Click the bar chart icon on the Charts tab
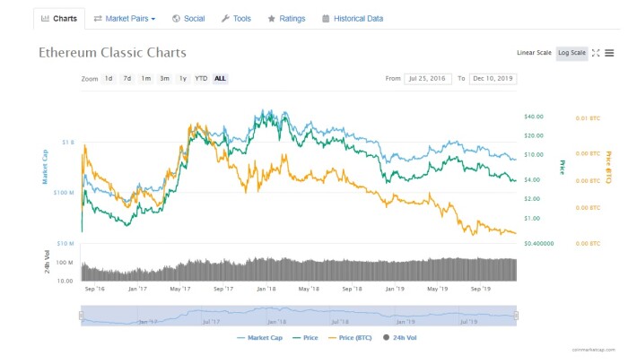Image resolution: width=637 pixels, height=364 pixels. pyautogui.click(x=45, y=18)
